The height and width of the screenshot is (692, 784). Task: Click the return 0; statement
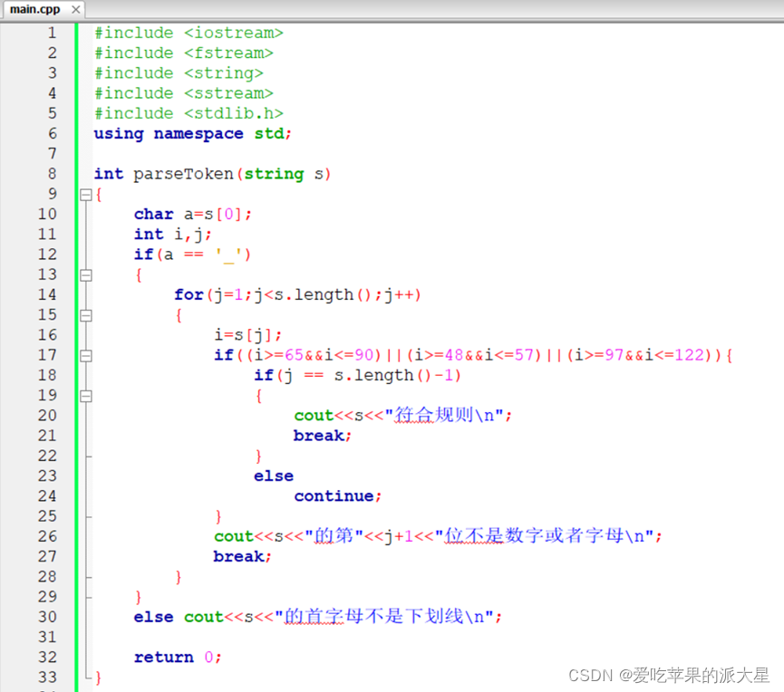(x=178, y=657)
